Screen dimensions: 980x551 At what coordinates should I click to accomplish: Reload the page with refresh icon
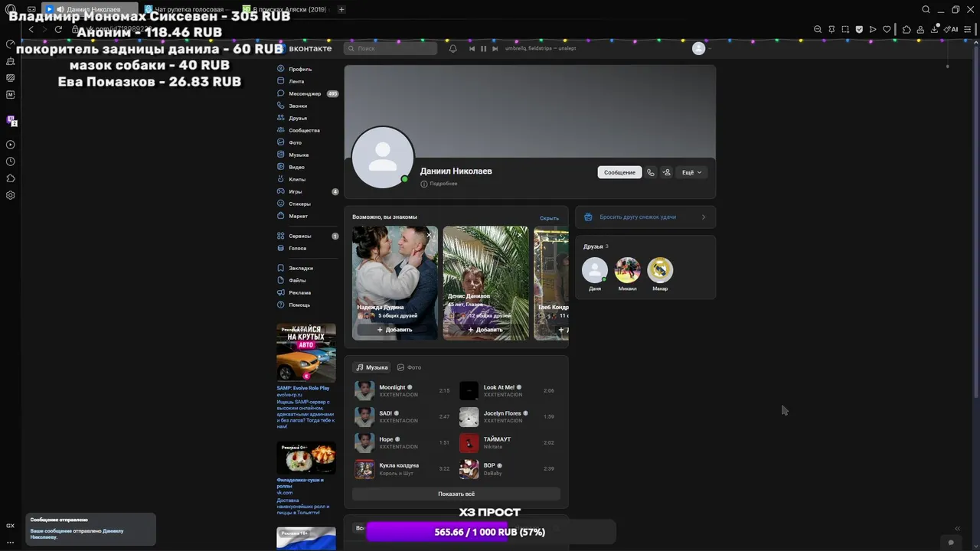click(x=58, y=29)
